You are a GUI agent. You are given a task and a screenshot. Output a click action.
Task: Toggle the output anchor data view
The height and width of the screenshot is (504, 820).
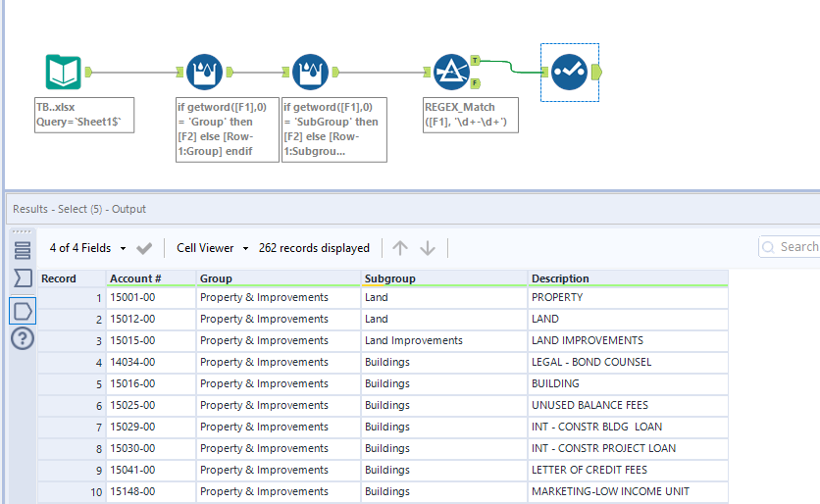[x=22, y=310]
